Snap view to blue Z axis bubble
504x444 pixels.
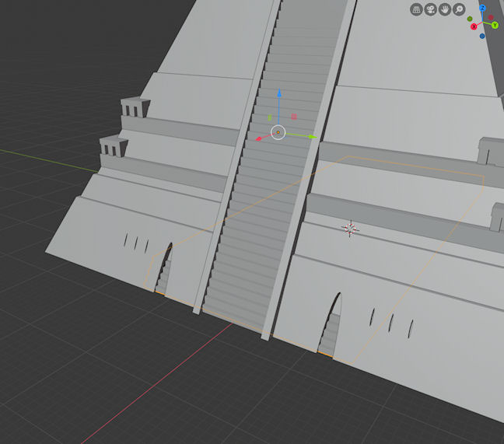click(482, 8)
